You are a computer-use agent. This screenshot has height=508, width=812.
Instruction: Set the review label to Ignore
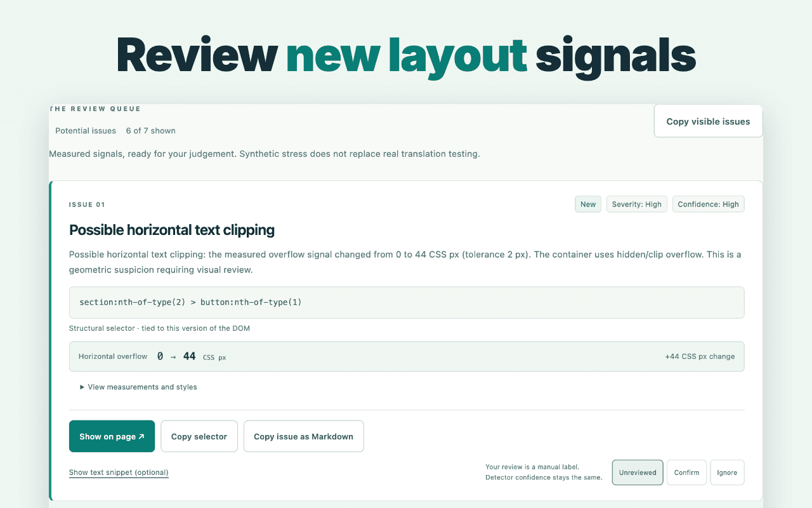(x=727, y=472)
